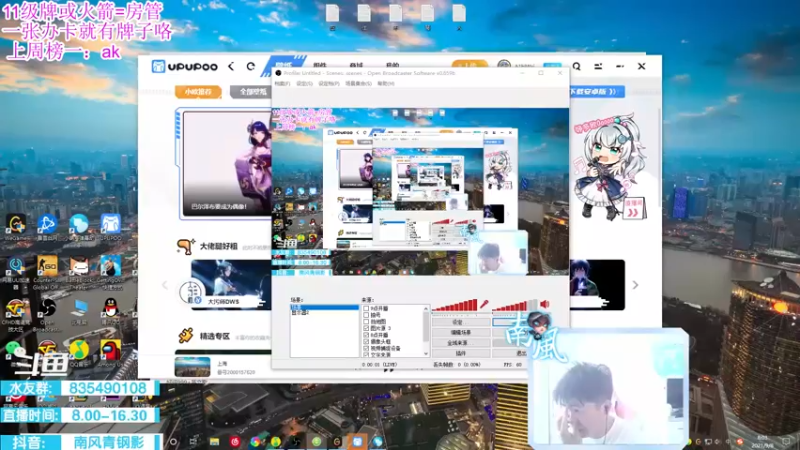Open Tencent QQ penguin shortcut
Image resolution: width=800 pixels, height=450 pixels.
pyautogui.click(x=110, y=308)
